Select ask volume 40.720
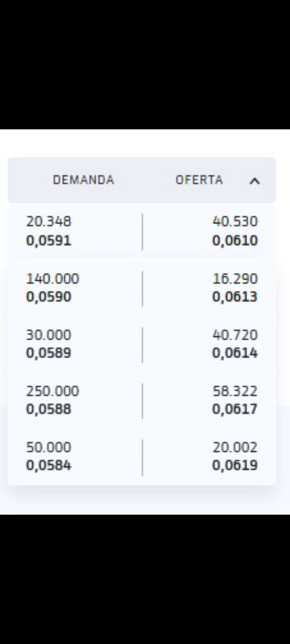 235,335
